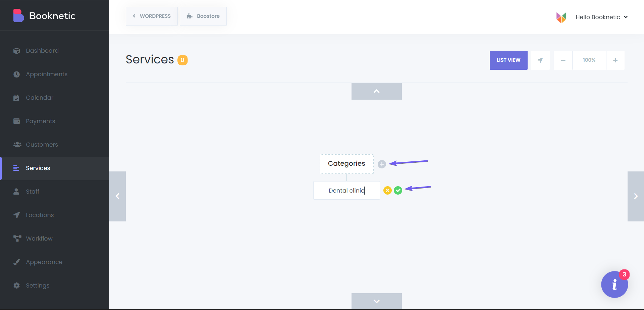644x310 pixels.
Task: Zoom in with the plus button
Action: (615, 60)
